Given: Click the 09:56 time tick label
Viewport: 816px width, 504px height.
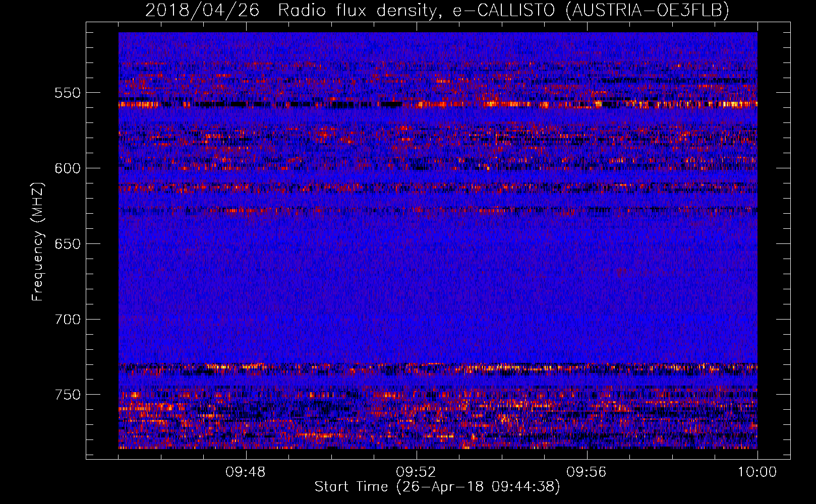Looking at the screenshot, I should (x=587, y=472).
